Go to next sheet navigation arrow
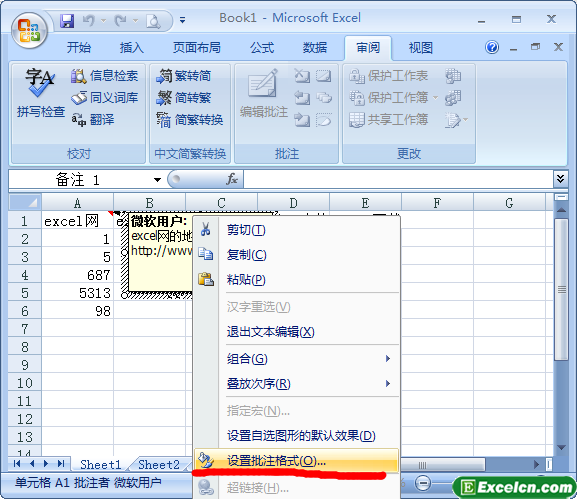The height and width of the screenshot is (499, 577). click(x=46, y=464)
